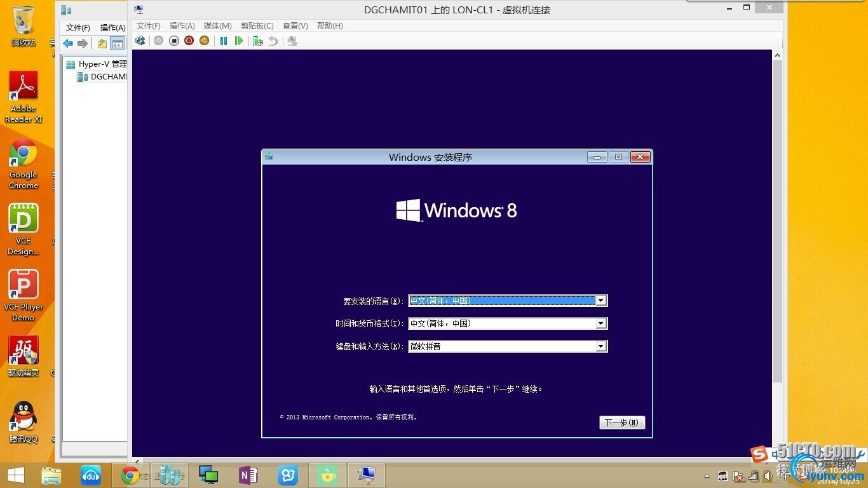868x488 pixels.
Task: Pause the virtual machine
Action: tap(224, 41)
